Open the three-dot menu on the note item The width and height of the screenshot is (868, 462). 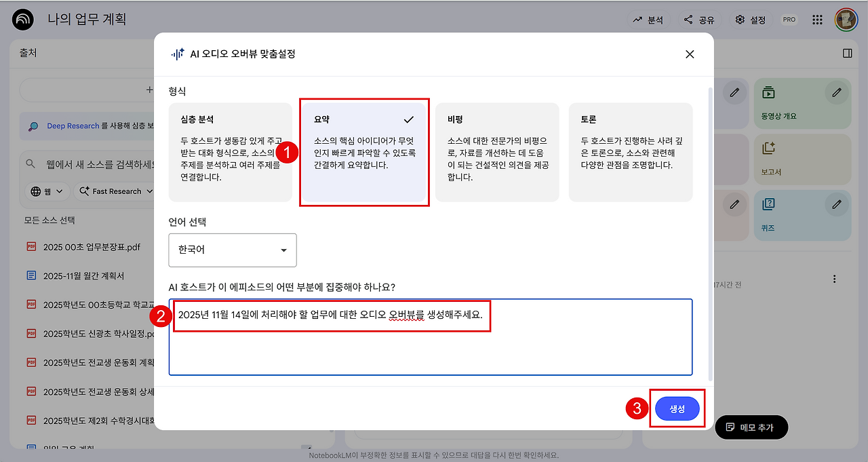tap(835, 279)
